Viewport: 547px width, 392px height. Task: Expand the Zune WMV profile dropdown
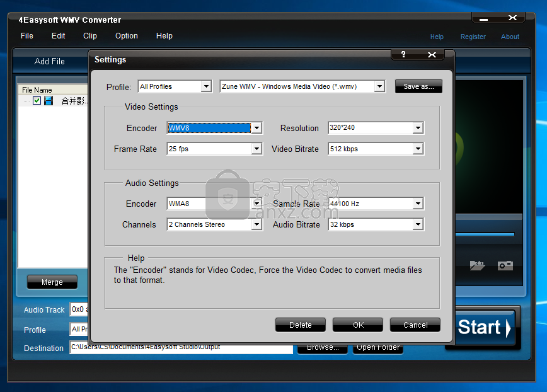tap(379, 86)
